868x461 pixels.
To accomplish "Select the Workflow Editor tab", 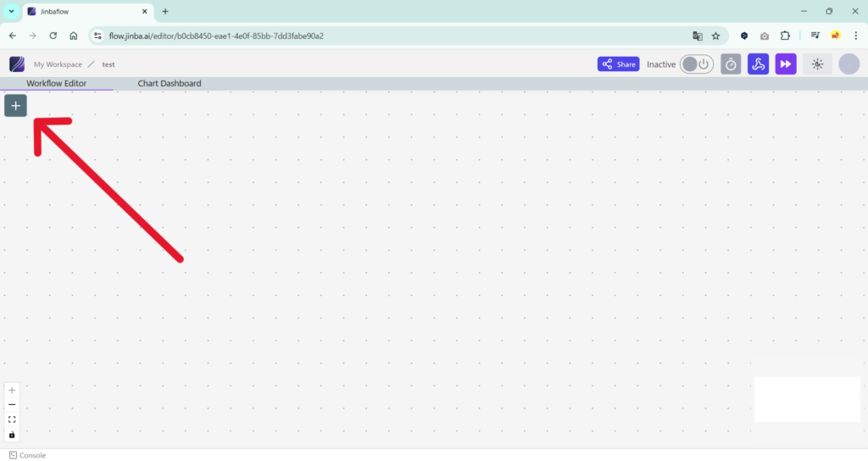I will click(57, 84).
